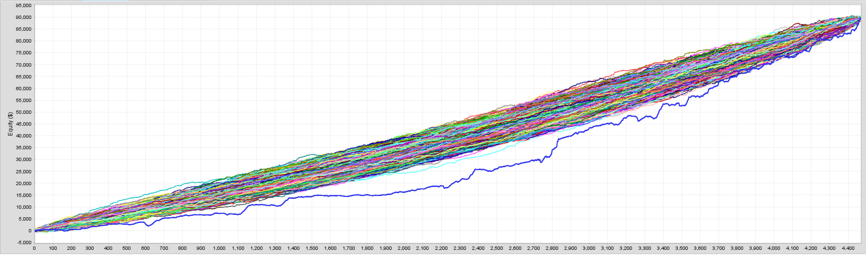This screenshot has width=868, height=255.
Task: Click the 4,400 tick on the horizontal axis
Action: pos(848,248)
